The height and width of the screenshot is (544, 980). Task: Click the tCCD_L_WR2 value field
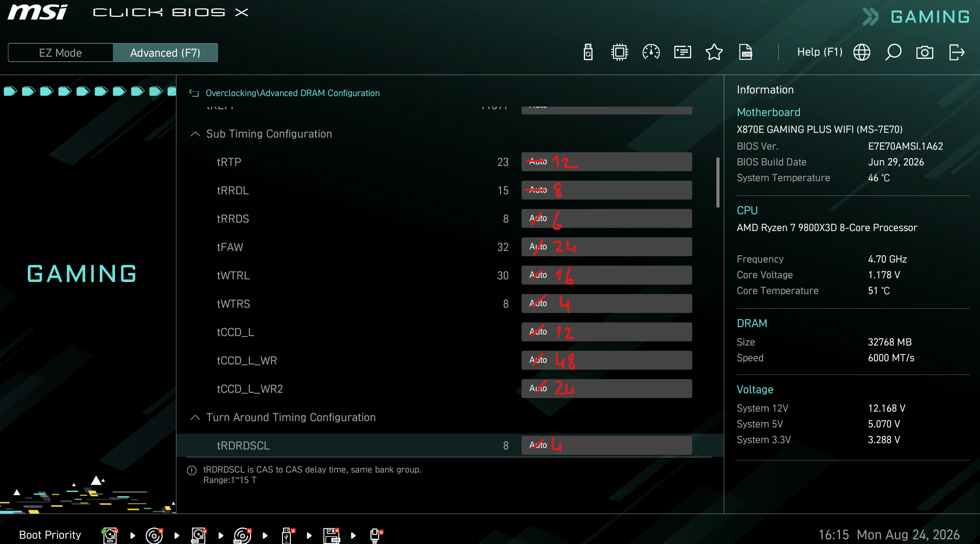click(607, 389)
